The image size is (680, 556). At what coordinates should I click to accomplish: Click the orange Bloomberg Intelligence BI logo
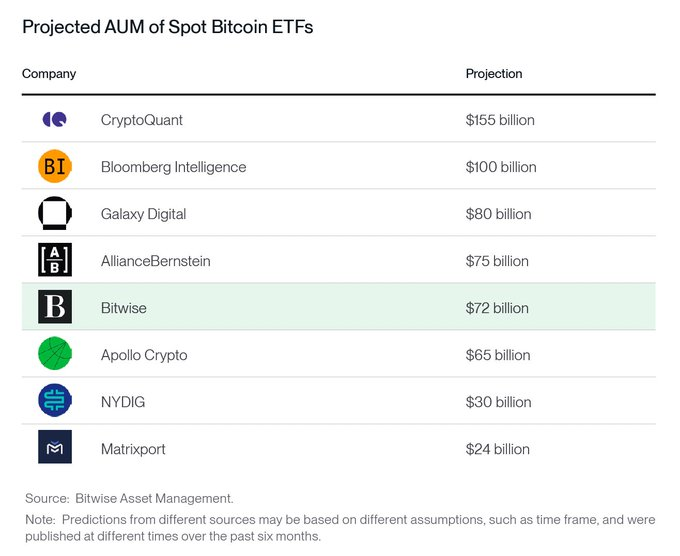click(x=55, y=167)
